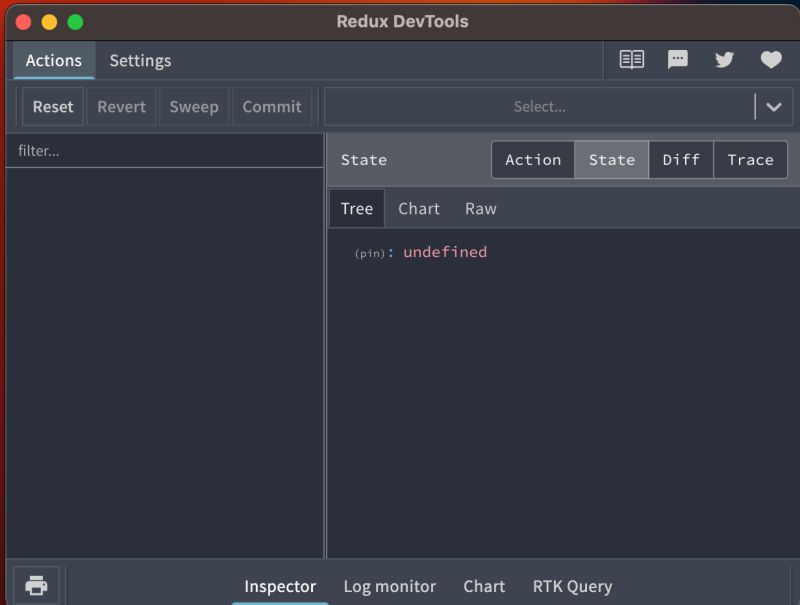Open the instance selector chevron
This screenshot has height=605, width=800.
773,106
